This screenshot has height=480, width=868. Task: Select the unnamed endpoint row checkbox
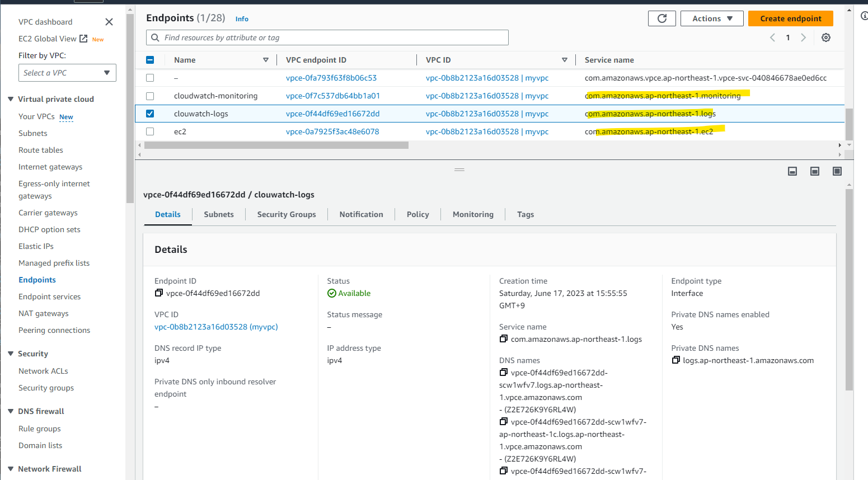click(x=150, y=78)
